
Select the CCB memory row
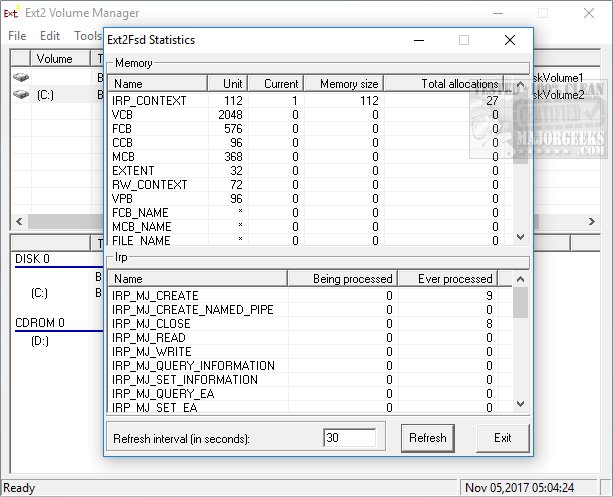[310, 143]
